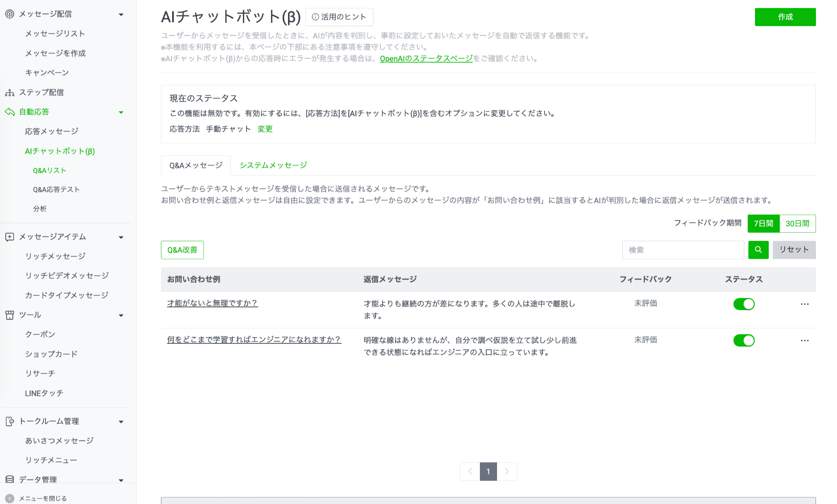Image resolution: width=837 pixels, height=504 pixels.
Task: Click the 自動応答 reply arrow icon
Action: tap(9, 112)
